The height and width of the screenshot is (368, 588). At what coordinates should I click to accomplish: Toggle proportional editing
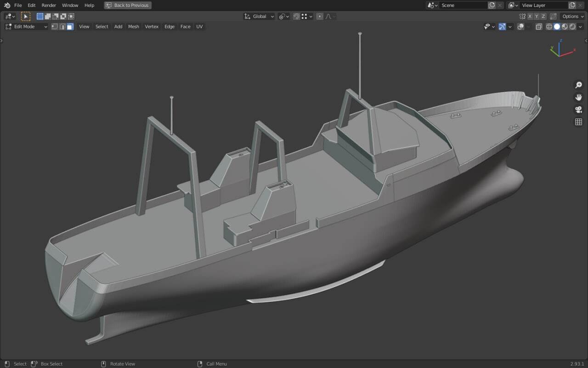(x=320, y=16)
